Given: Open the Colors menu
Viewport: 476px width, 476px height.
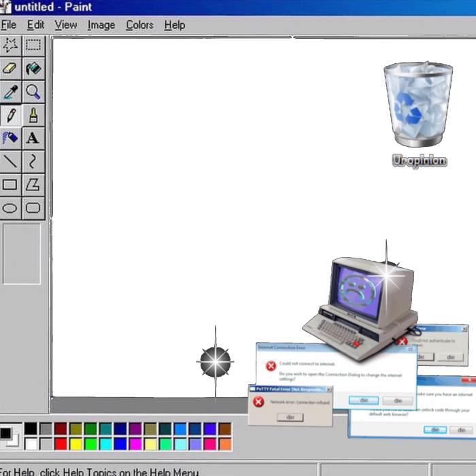Looking at the screenshot, I should click(139, 25).
